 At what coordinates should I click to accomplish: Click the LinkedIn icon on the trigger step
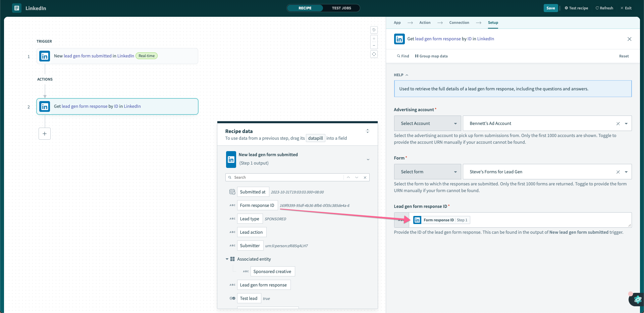(44, 56)
